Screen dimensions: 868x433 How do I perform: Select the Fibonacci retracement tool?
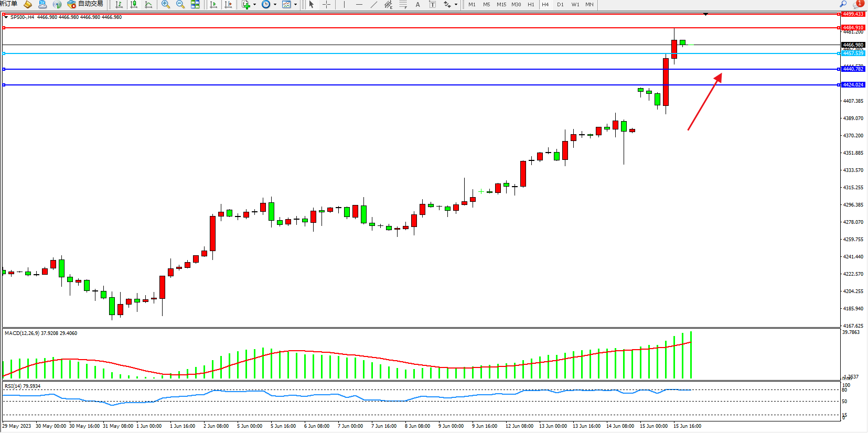(403, 4)
